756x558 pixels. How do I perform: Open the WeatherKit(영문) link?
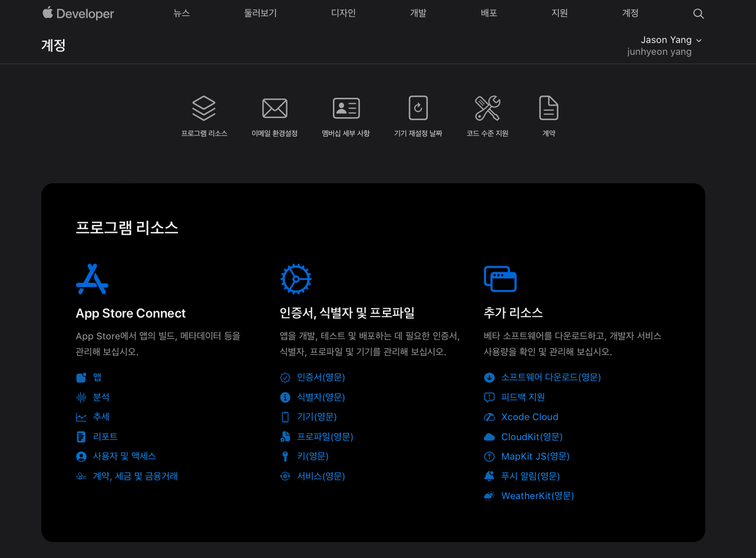537,496
